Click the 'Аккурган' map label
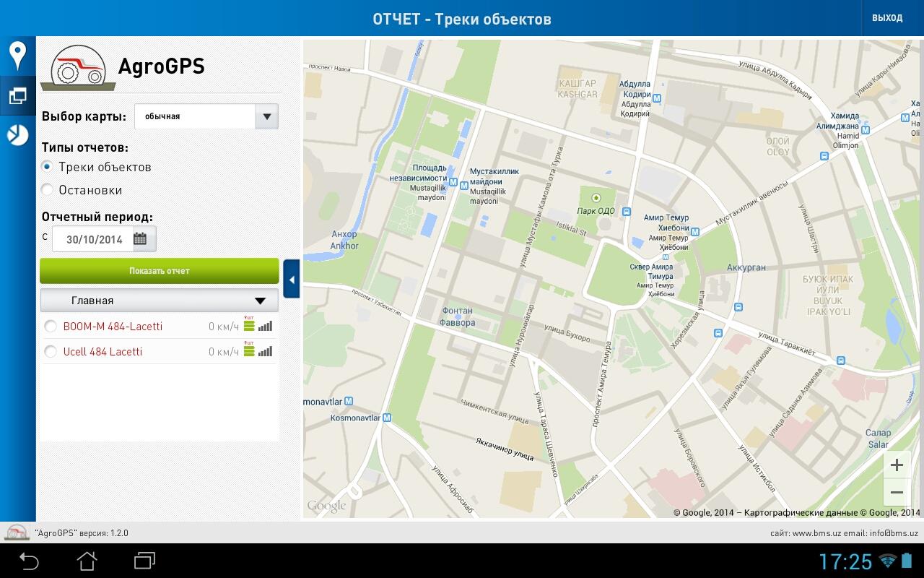 [x=746, y=267]
